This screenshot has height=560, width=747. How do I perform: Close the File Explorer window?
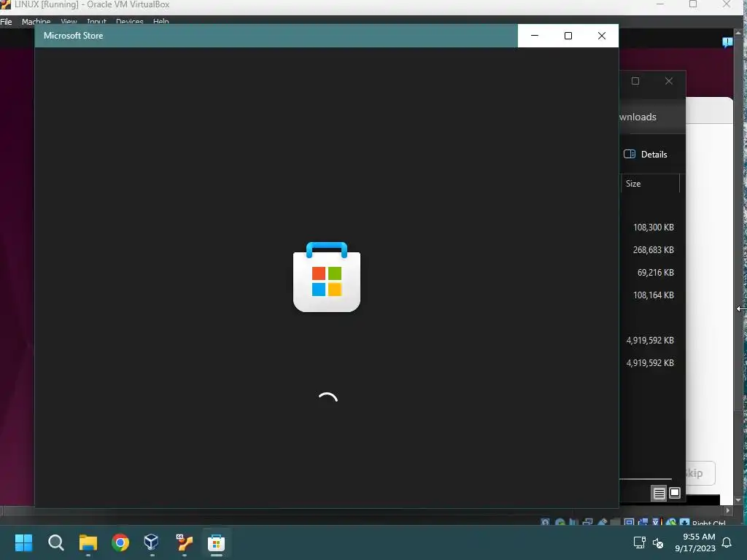[x=669, y=81]
